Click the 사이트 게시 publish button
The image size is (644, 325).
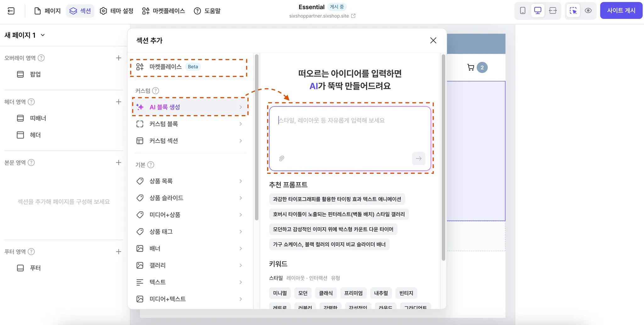pyautogui.click(x=621, y=10)
